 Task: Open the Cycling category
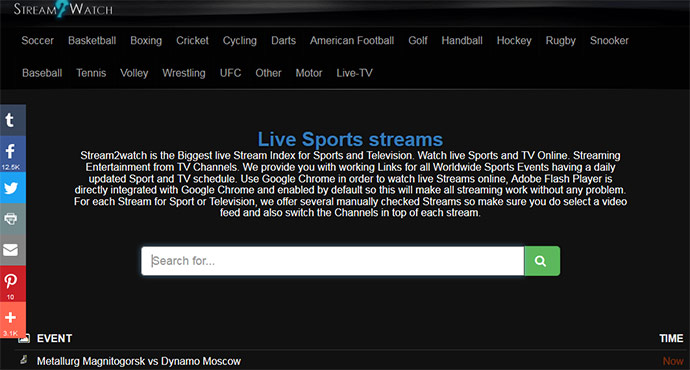(x=239, y=40)
